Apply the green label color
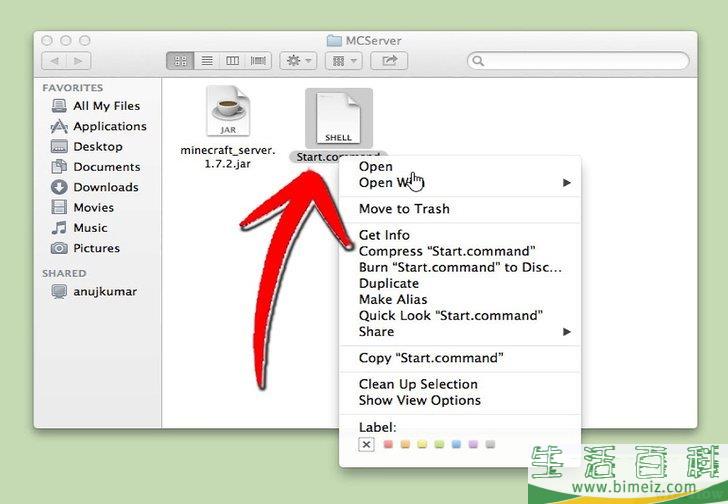728x504 pixels. pos(439,445)
